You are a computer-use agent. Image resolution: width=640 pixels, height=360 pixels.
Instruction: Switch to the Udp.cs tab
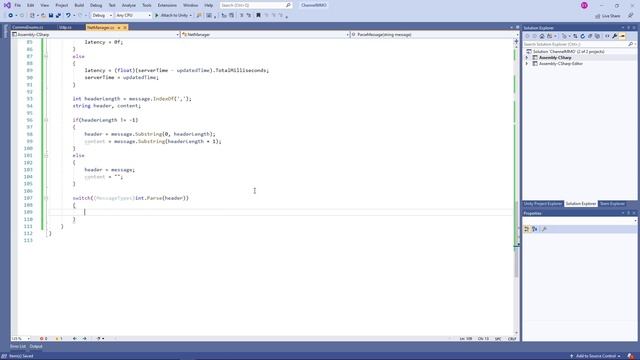click(65, 27)
